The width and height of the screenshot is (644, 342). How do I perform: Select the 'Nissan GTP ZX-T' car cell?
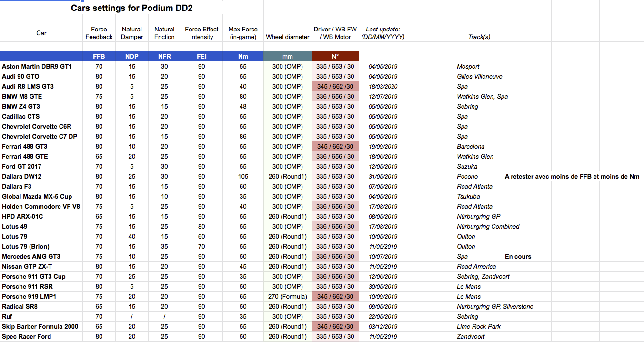(x=41, y=266)
